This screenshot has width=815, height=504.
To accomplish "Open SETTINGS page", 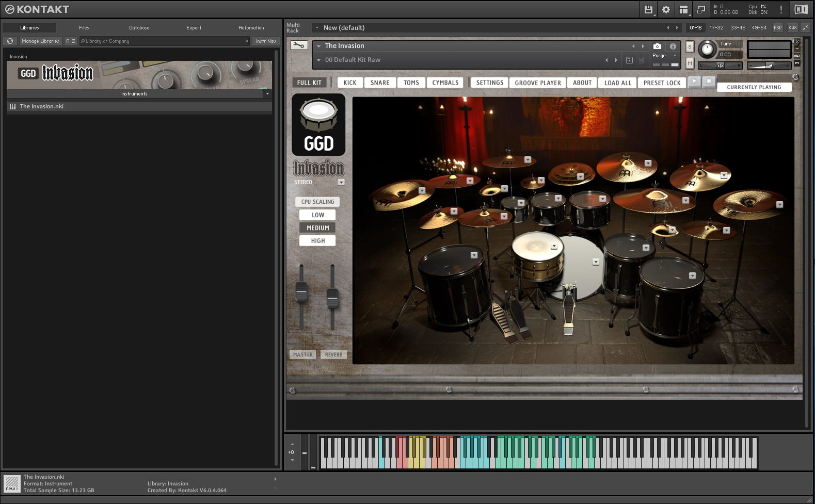I will click(490, 83).
